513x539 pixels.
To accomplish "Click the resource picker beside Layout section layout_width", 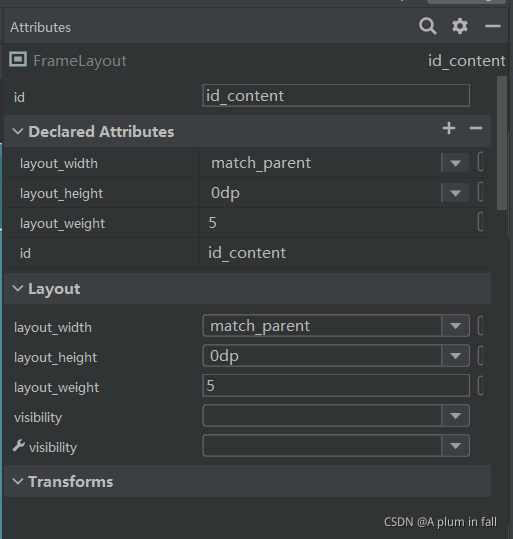I will pyautogui.click(x=480, y=326).
